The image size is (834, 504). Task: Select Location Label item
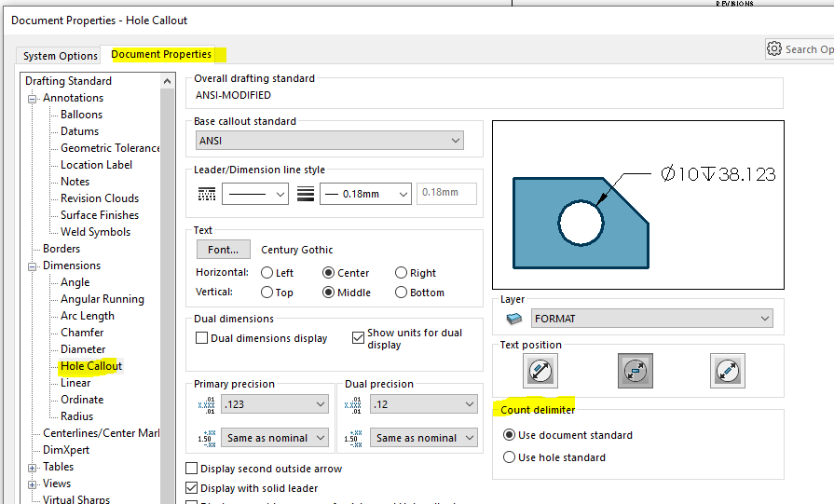pos(96,165)
